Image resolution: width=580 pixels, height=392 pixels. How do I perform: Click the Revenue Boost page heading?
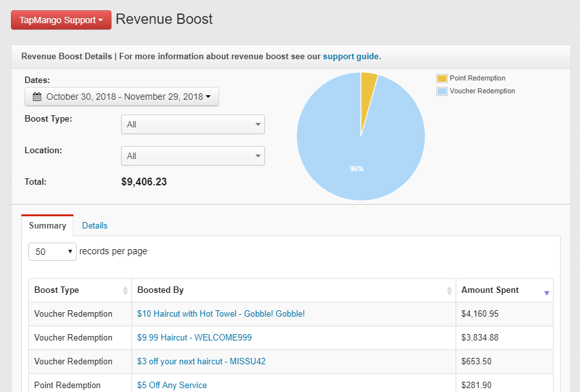coord(164,19)
